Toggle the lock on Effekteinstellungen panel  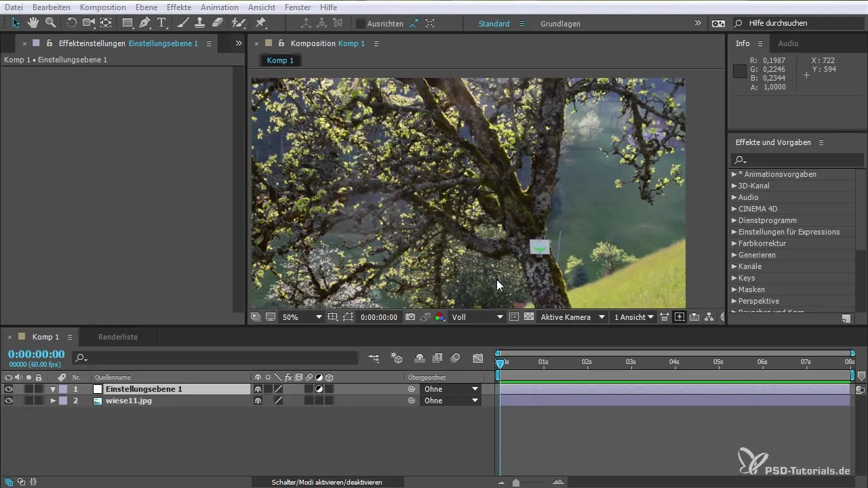coord(50,43)
